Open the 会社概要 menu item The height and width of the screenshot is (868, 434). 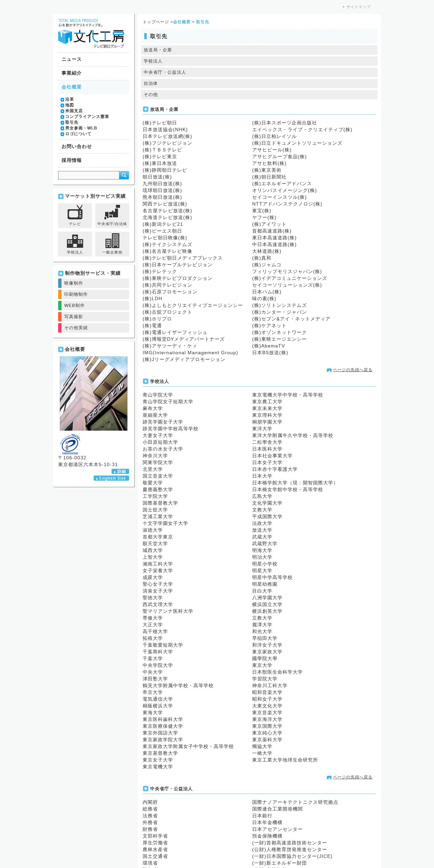(x=94, y=87)
